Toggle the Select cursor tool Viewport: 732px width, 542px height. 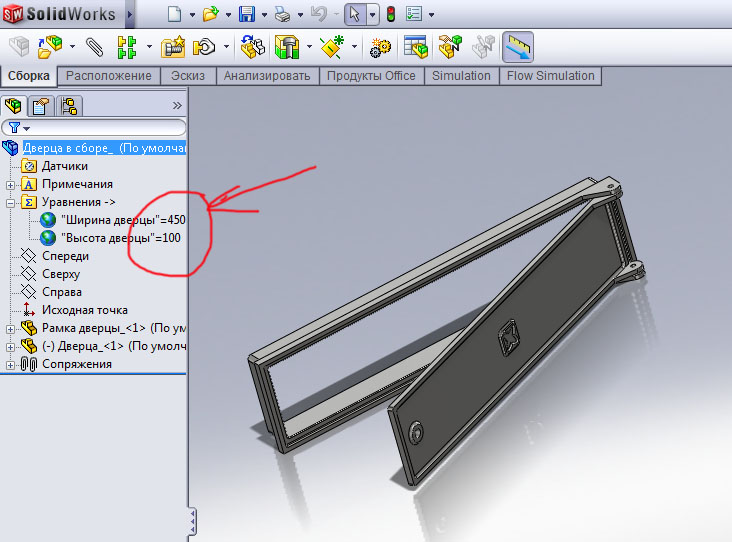(354, 14)
